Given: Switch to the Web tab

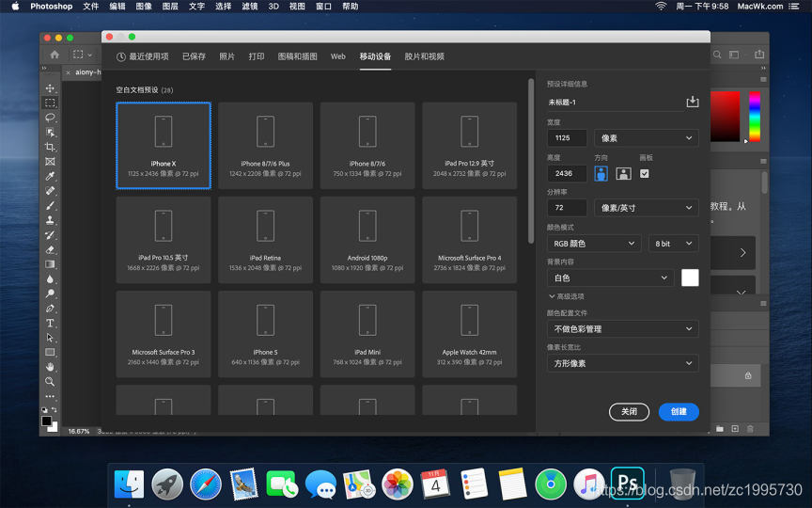Looking at the screenshot, I should click(338, 56).
